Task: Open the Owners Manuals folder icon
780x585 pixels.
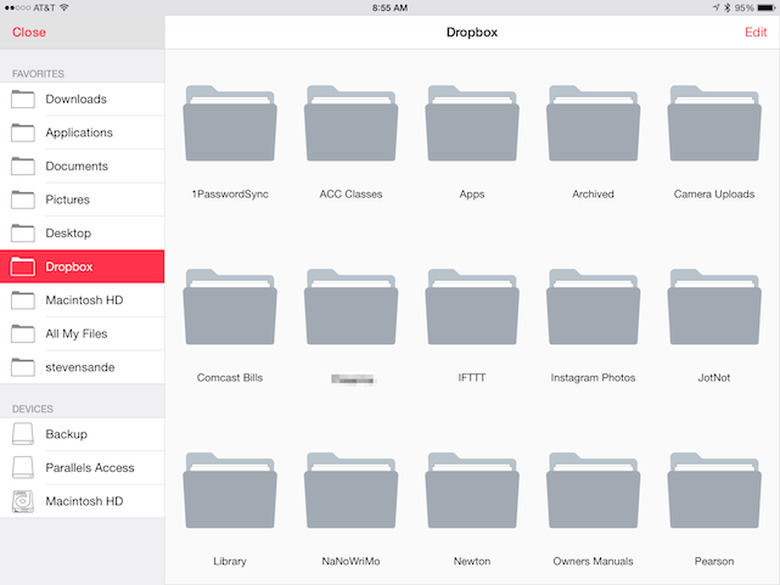Action: (593, 490)
